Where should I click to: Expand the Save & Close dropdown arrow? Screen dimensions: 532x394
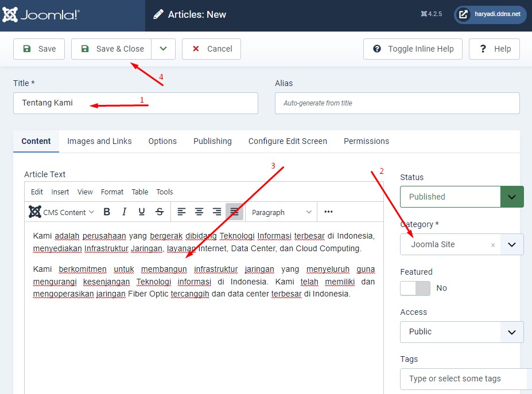tap(164, 49)
